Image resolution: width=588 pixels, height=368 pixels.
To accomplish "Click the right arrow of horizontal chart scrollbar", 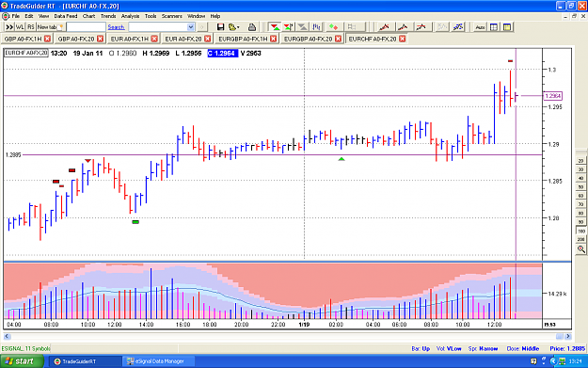I will click(568, 336).
